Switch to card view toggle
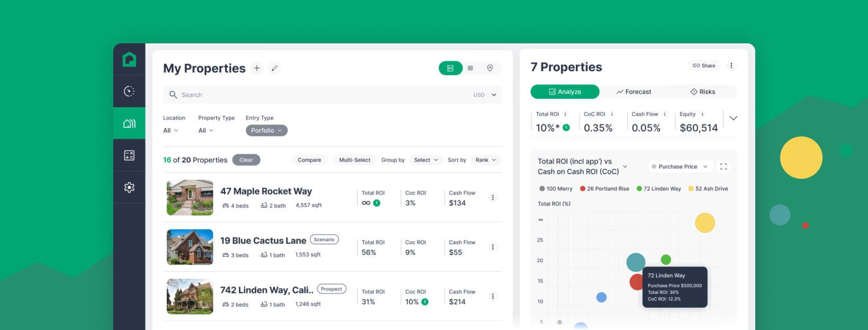Screen dimensions: 868x330 coord(450,68)
